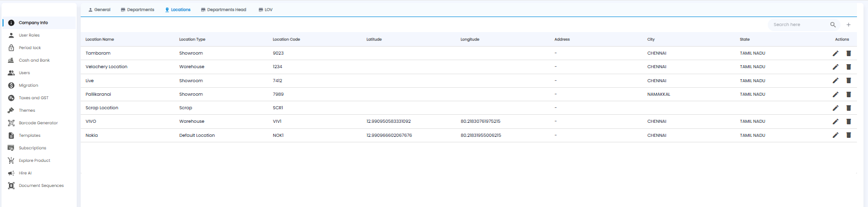Go to the LOV tab
This screenshot has height=207, width=868.
(266, 10)
